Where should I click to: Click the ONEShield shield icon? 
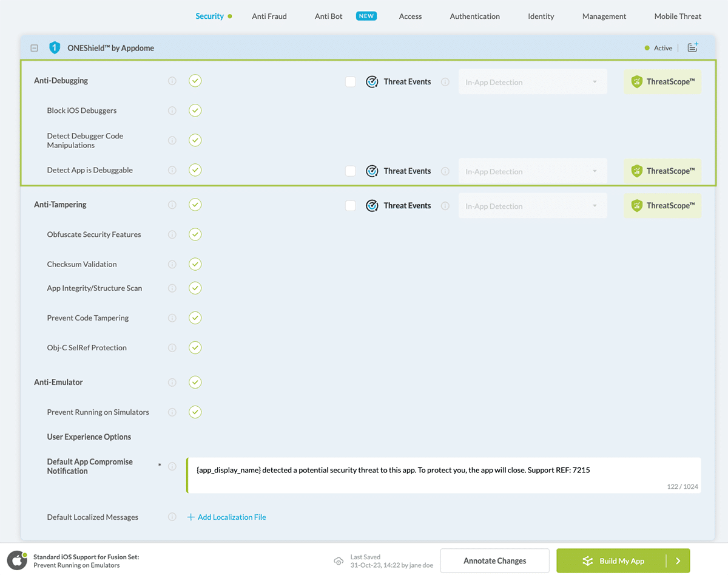click(x=55, y=48)
